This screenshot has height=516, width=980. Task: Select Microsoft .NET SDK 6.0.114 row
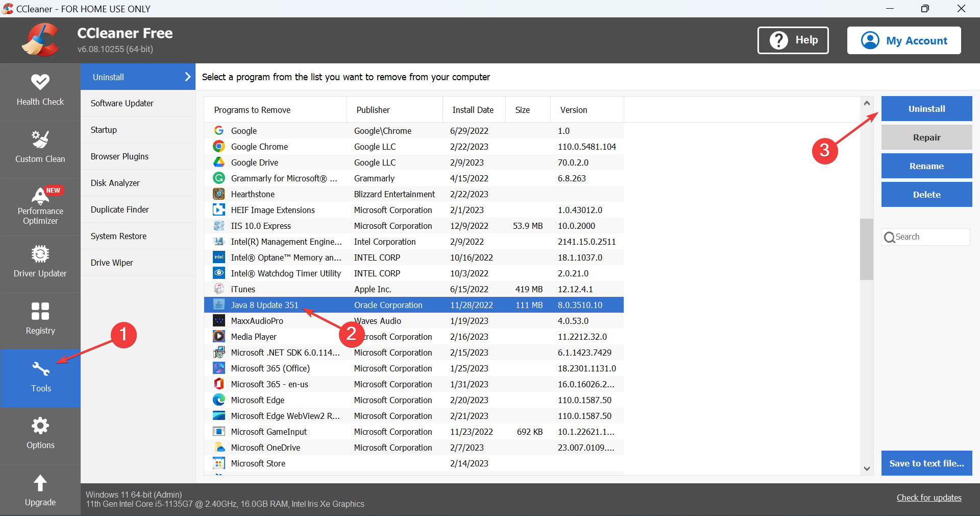[413, 353]
